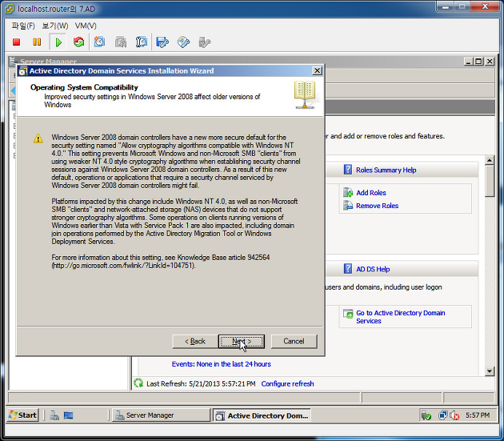
Task: Click the tray security shield icon
Action: pyautogui.click(x=426, y=415)
